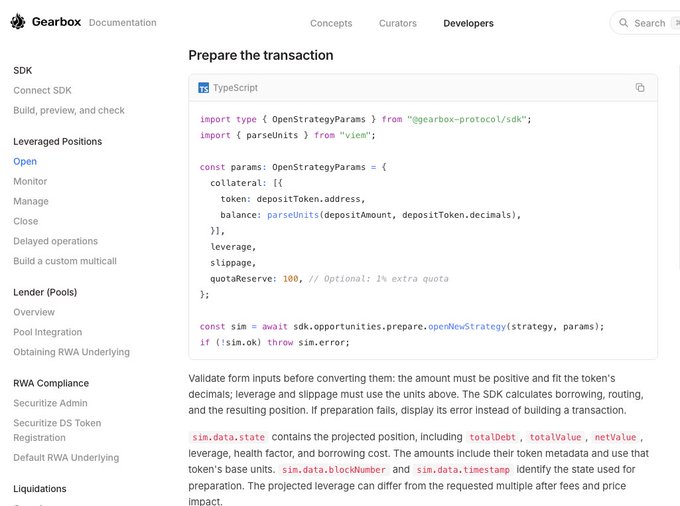Open Delayed operations page
680x506 pixels.
pyautogui.click(x=56, y=241)
